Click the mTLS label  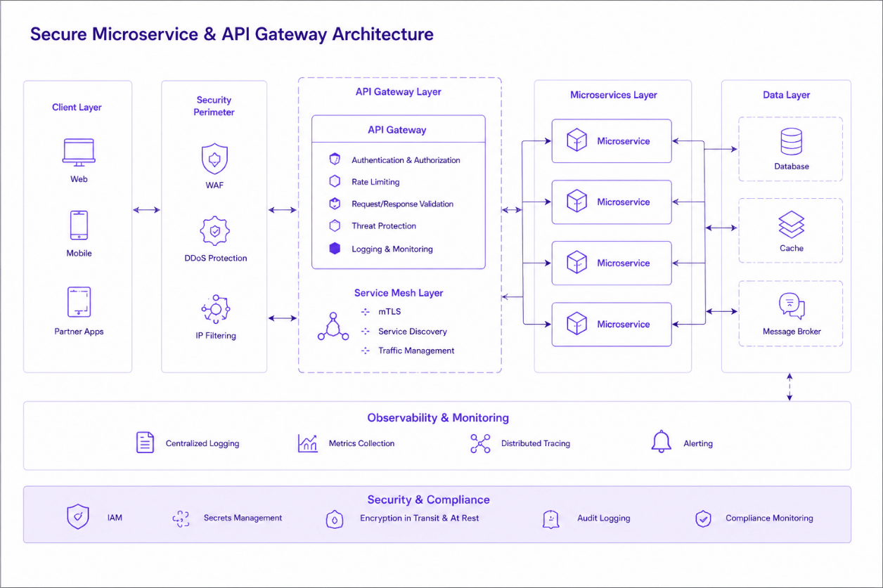(x=389, y=311)
